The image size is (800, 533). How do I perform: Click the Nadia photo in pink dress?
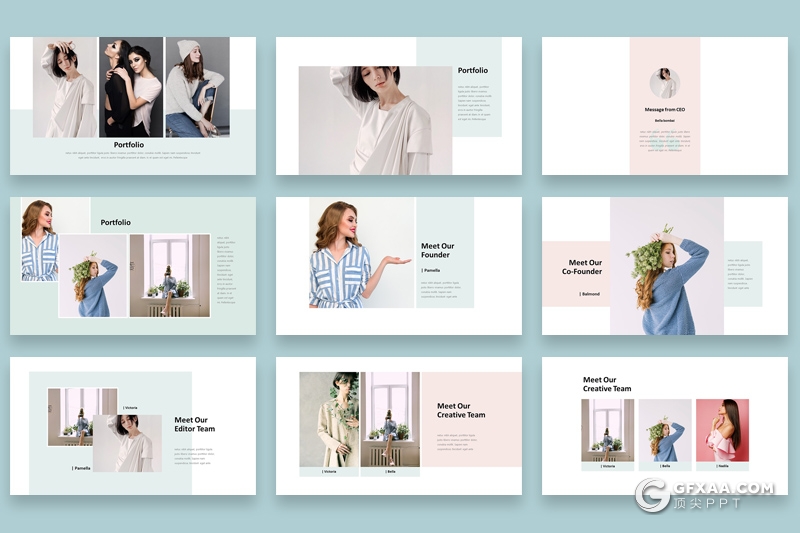tap(722, 430)
